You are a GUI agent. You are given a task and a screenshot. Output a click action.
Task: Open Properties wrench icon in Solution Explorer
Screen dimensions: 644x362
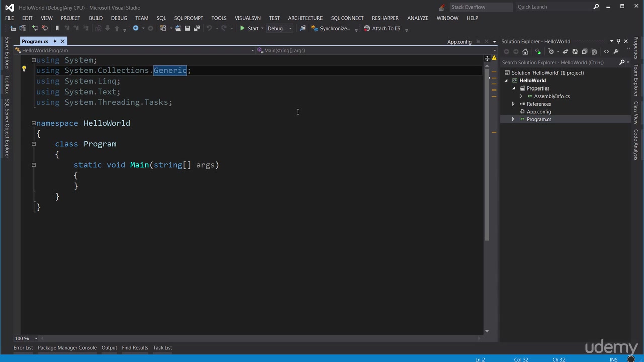[616, 52]
